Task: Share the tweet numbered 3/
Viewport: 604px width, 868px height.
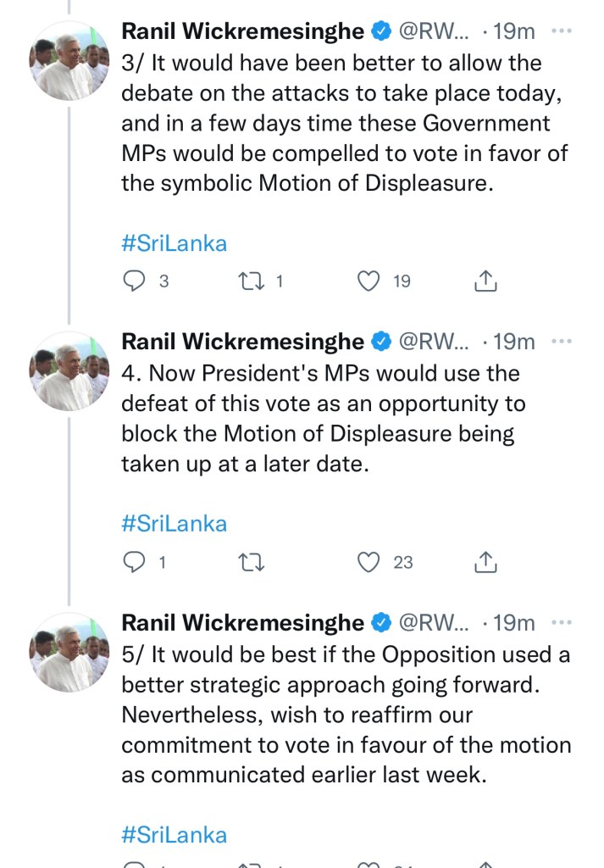Action: pyautogui.click(x=485, y=281)
